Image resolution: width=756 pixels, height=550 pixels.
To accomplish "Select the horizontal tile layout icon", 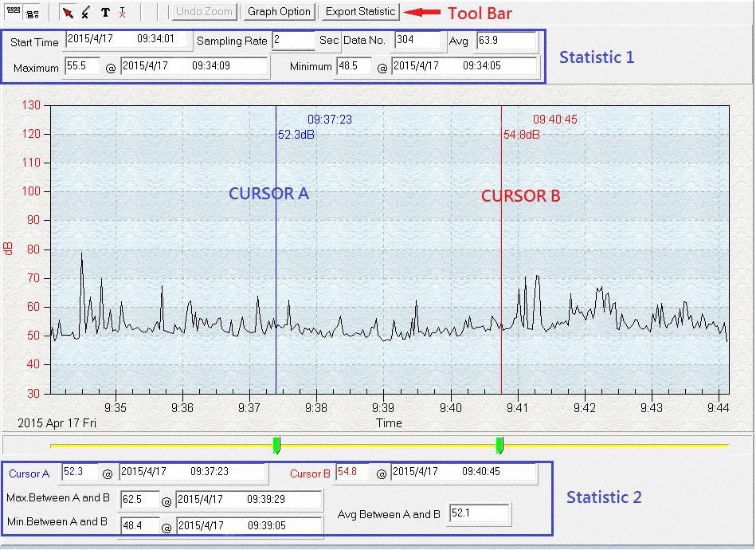I will pos(13,10).
